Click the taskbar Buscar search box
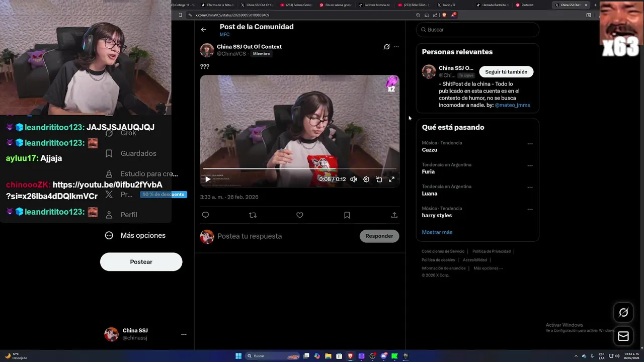644x362 pixels. (272, 356)
